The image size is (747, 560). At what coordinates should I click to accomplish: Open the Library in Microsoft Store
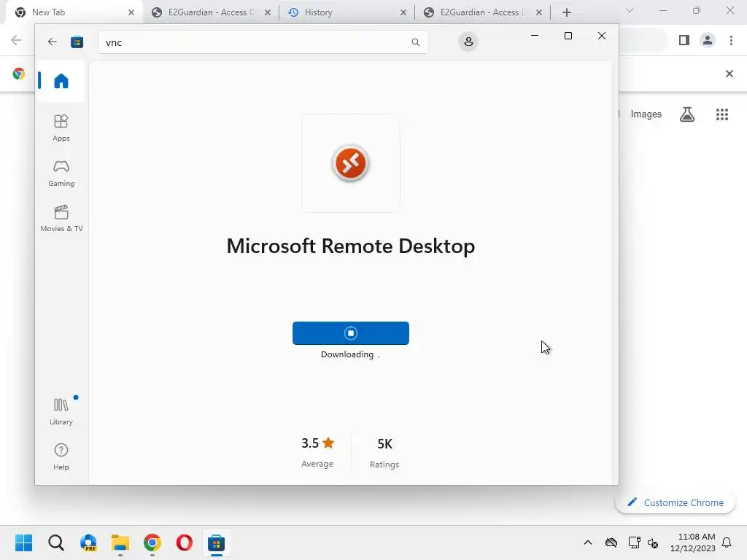61,411
